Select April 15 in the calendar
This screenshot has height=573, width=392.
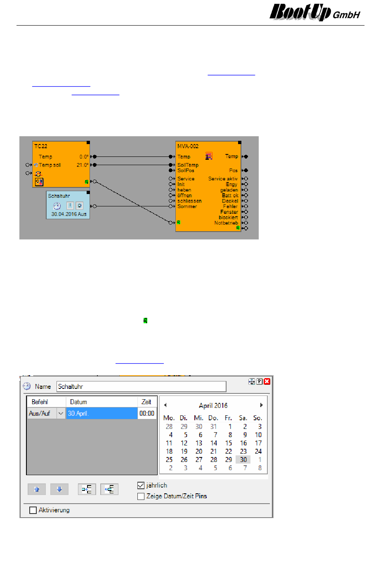tap(229, 443)
